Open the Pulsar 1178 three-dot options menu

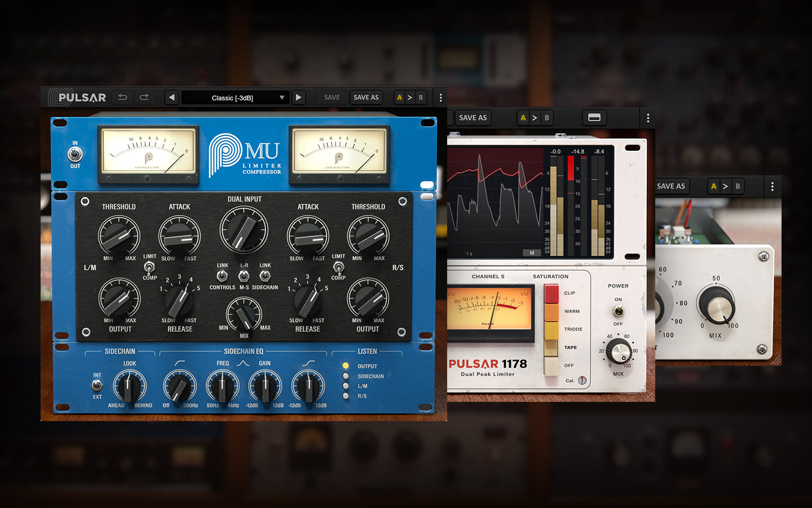pyautogui.click(x=647, y=117)
